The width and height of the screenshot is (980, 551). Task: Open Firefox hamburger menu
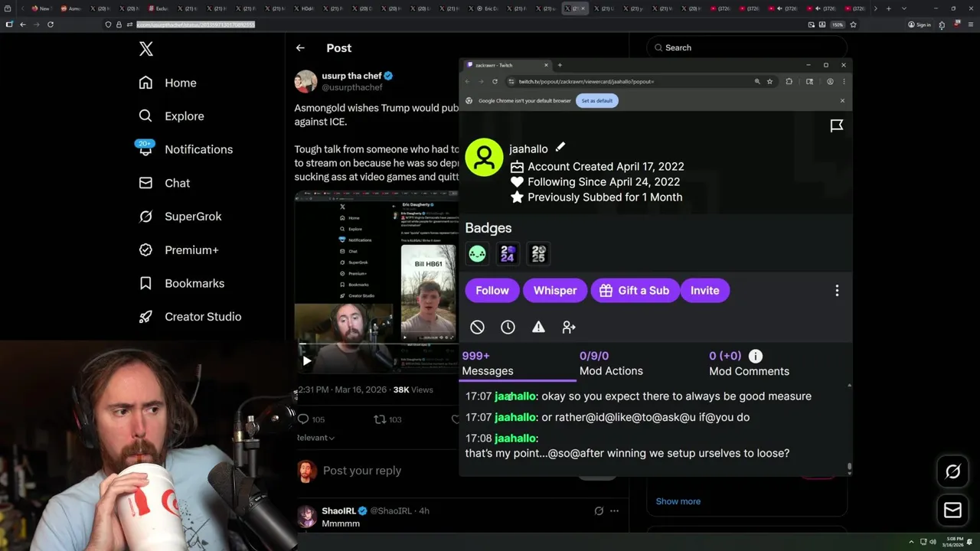pos(969,24)
